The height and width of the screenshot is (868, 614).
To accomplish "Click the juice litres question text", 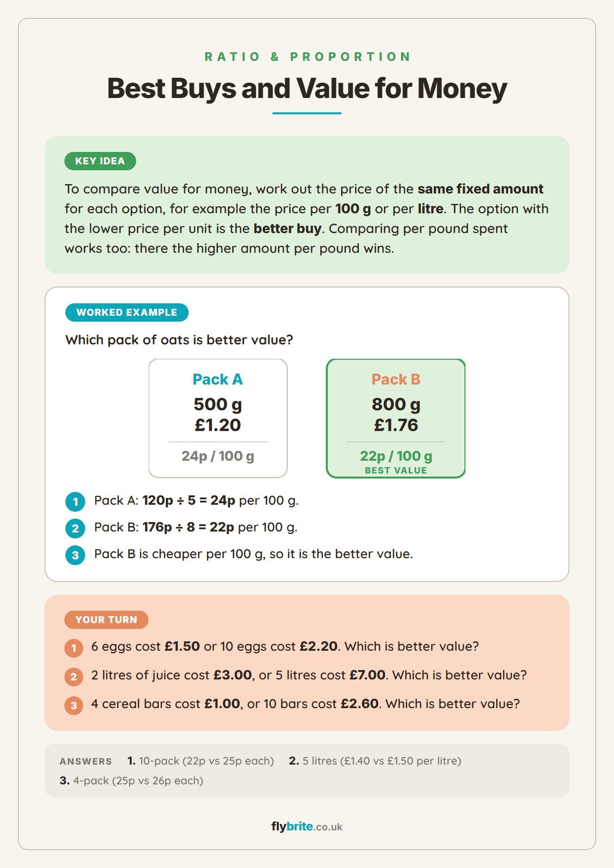I will point(309,675).
